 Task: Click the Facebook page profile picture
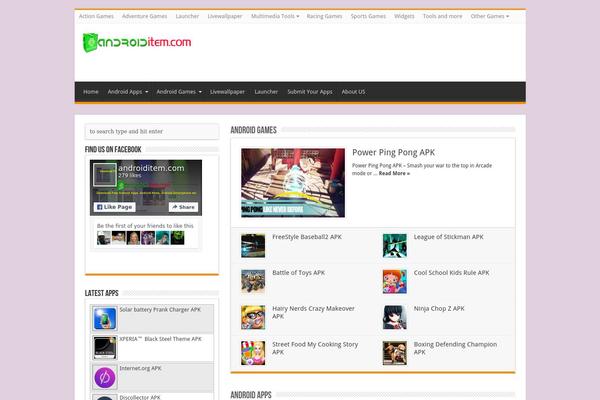[x=105, y=175]
